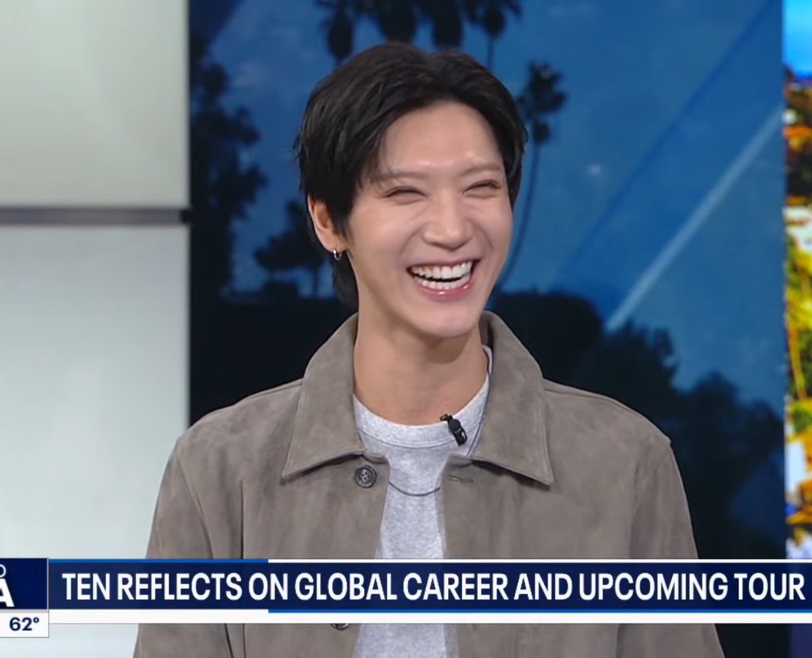Screen dimensions: 812x658
Task: Click the 62° temperature readout
Action: pos(24,624)
